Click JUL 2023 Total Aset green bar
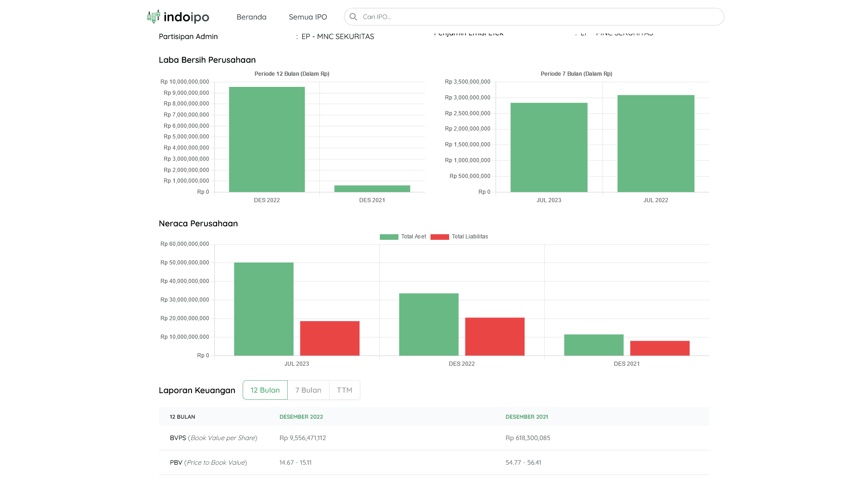 click(264, 309)
